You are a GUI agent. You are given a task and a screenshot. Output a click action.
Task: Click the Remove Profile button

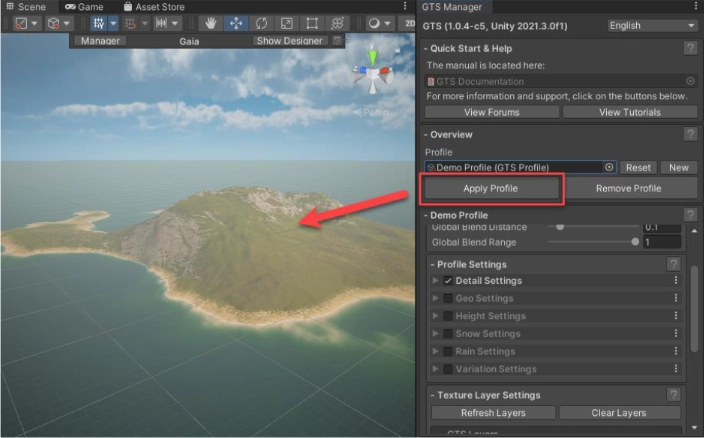point(629,188)
